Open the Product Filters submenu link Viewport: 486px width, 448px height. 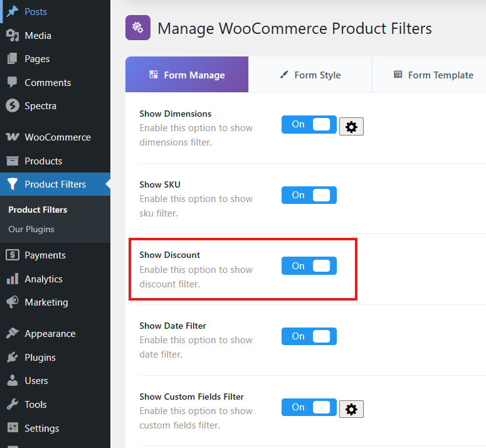(38, 210)
